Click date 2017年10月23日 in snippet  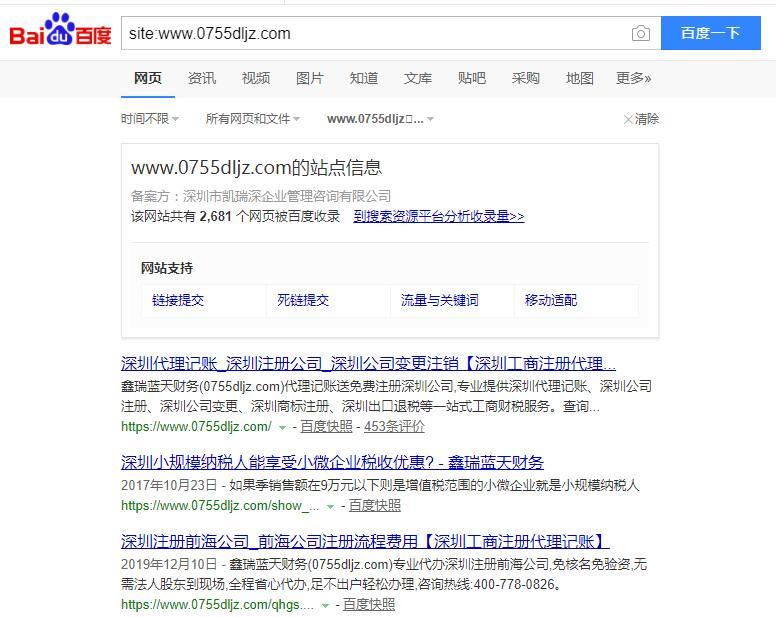click(169, 485)
